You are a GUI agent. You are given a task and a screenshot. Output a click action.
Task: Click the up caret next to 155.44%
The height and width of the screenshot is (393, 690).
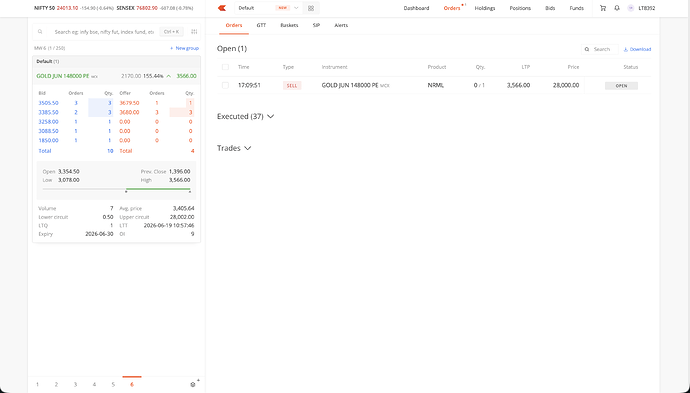[169, 76]
